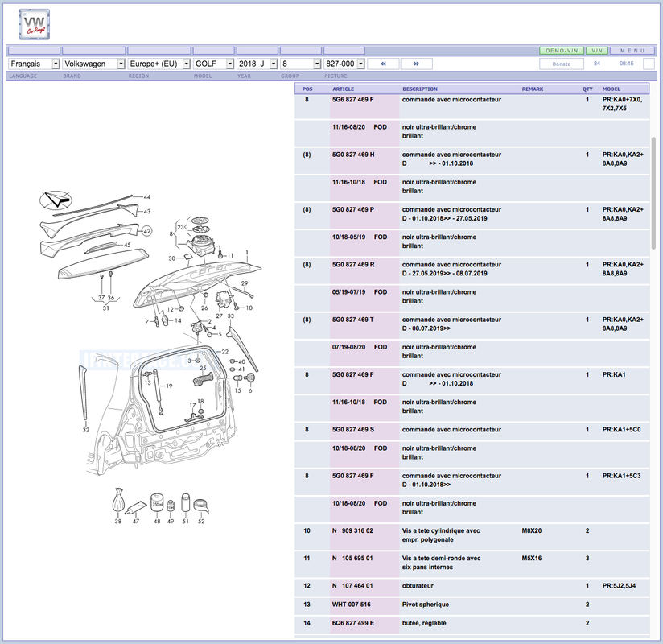Click the 'butee, reglable' description
663x644 pixels.
click(x=424, y=623)
